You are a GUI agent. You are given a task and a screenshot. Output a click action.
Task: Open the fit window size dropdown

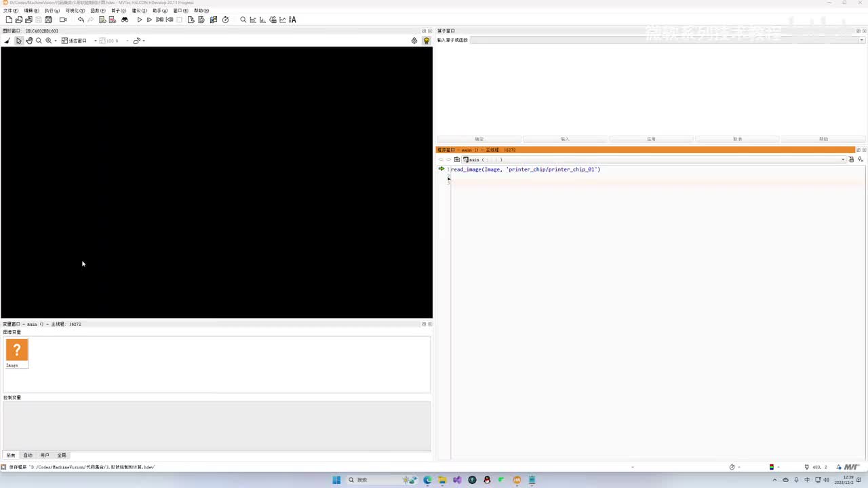[x=95, y=41]
